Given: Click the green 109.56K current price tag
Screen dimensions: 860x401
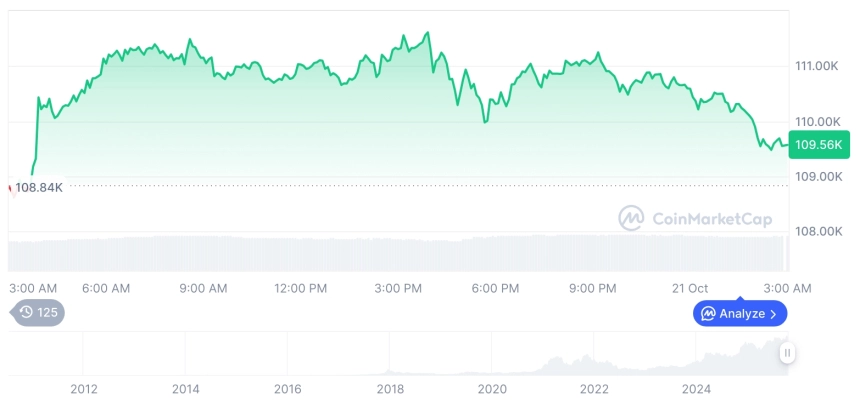Looking at the screenshot, I should 817,145.
